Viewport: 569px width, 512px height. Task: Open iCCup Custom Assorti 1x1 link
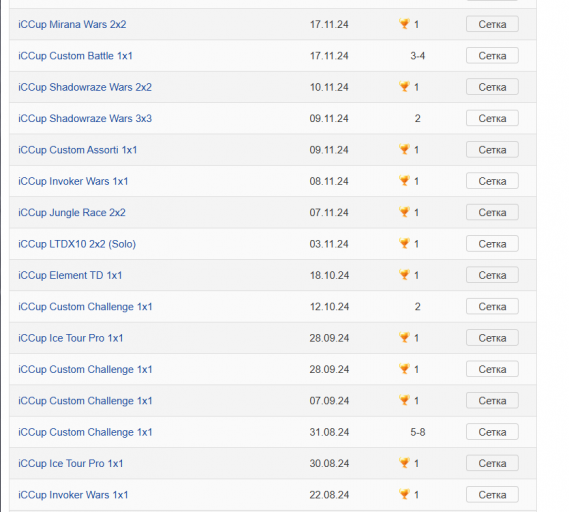click(78, 150)
